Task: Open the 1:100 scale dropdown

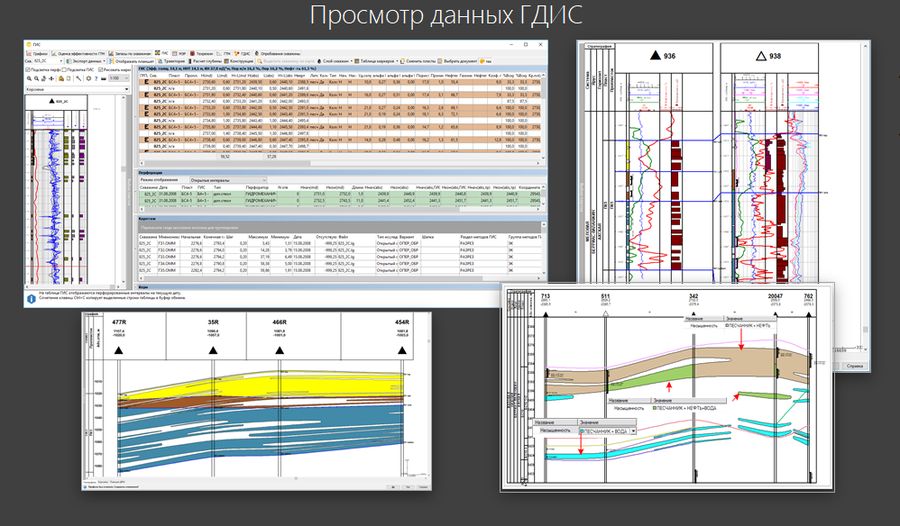Action: click(119, 78)
